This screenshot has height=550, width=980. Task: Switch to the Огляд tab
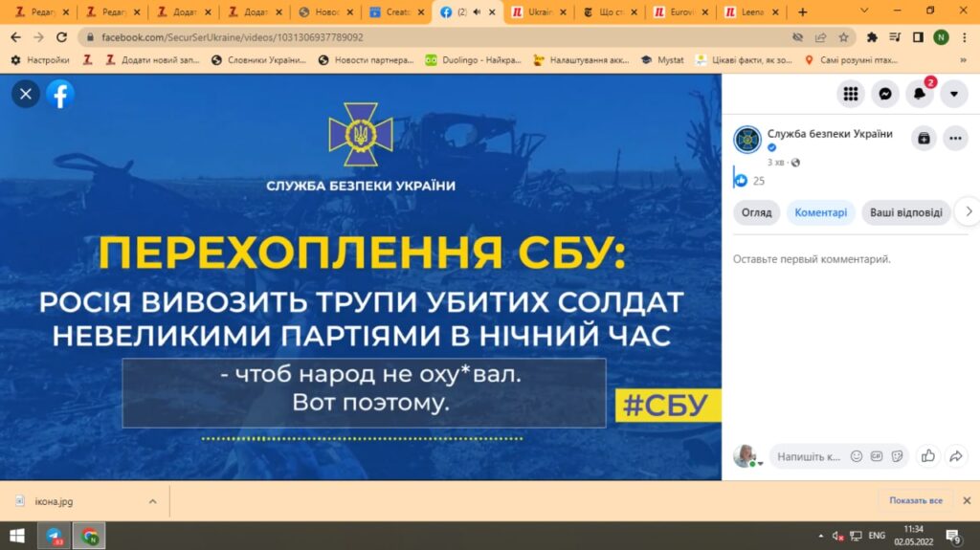756,212
